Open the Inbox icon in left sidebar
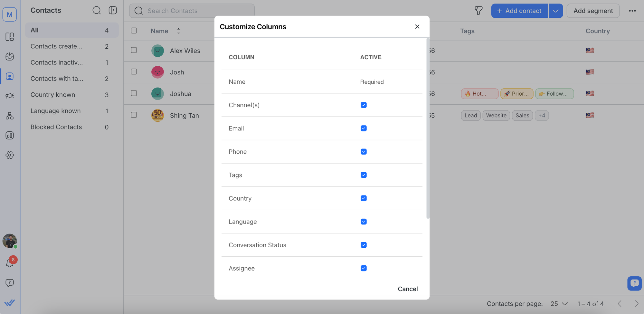 [10, 56]
